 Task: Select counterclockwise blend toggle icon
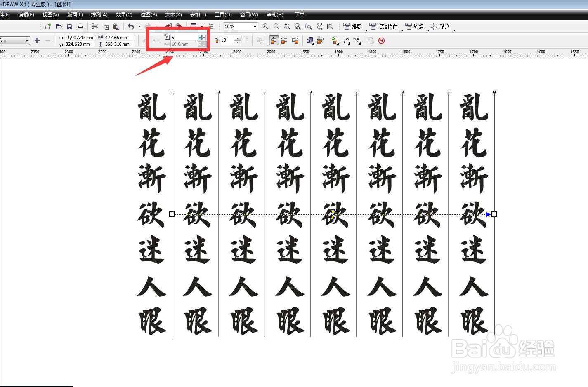pos(295,40)
